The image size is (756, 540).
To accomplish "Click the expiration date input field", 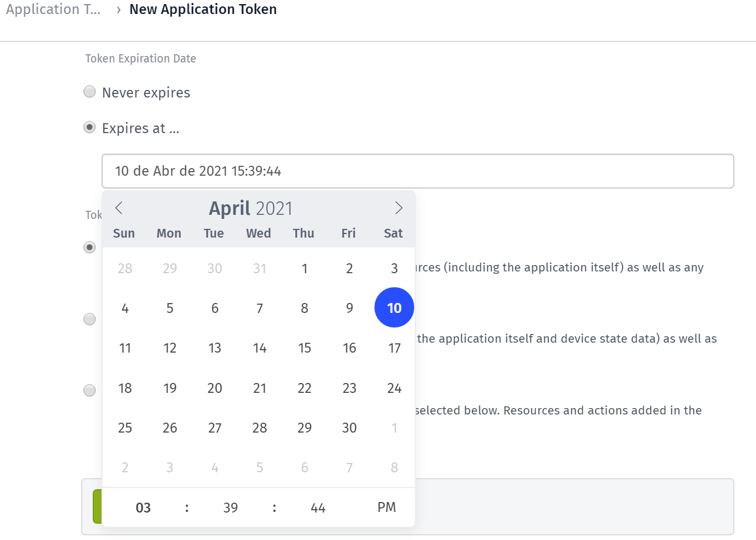I will click(418, 171).
